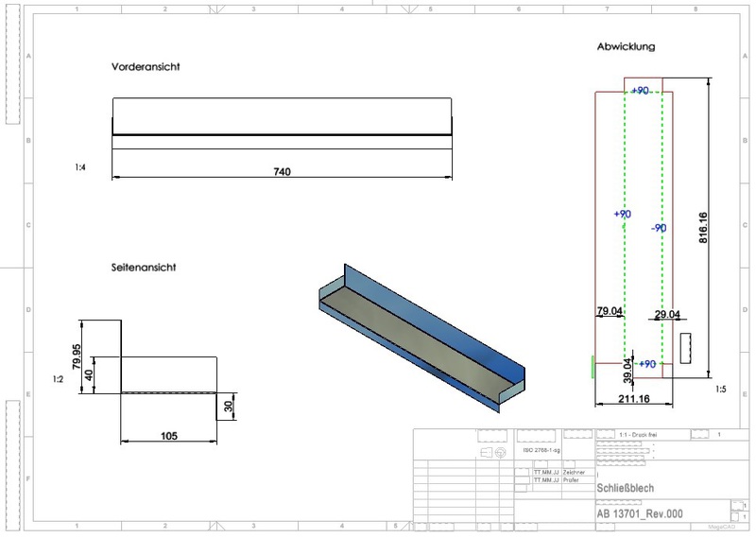Select the green edge marker on flat pattern
The image size is (756, 538).
pos(593,366)
